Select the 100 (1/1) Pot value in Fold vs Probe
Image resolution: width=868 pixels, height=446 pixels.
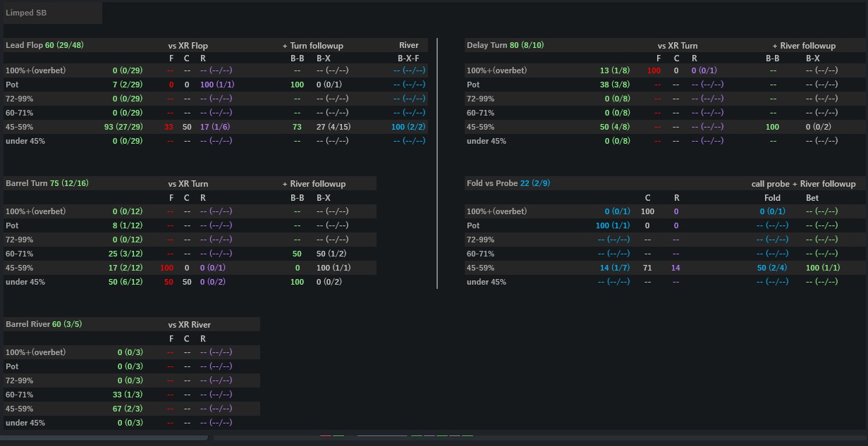(613, 225)
